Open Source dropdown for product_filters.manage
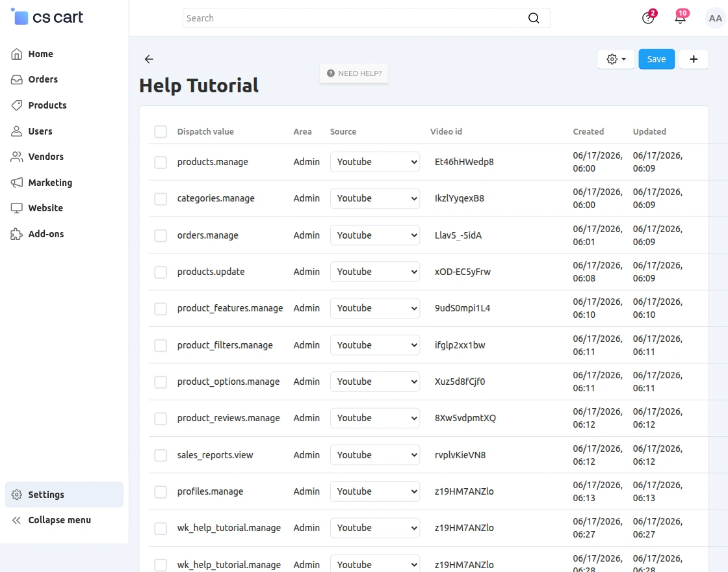Screen dimensions: 728x572 pyautogui.click(x=374, y=345)
